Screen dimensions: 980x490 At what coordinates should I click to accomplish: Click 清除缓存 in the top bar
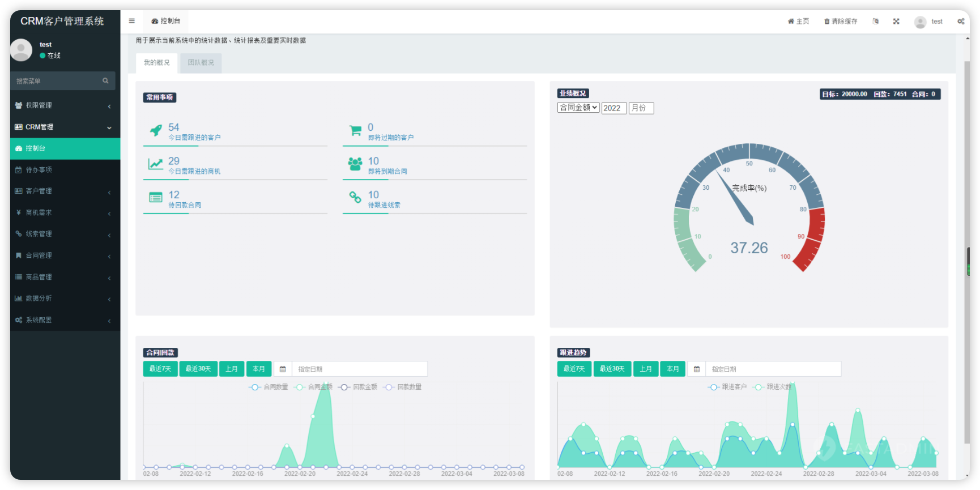pyautogui.click(x=841, y=22)
